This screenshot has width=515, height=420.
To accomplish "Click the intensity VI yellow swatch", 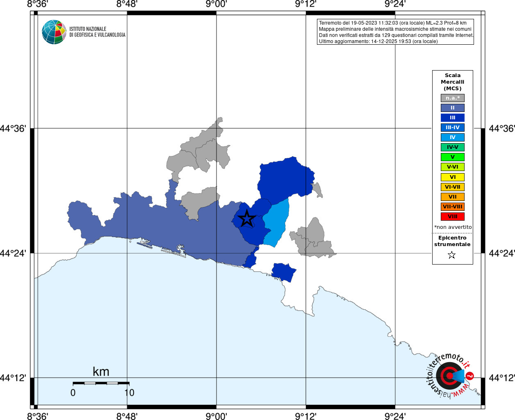I will point(453,177).
